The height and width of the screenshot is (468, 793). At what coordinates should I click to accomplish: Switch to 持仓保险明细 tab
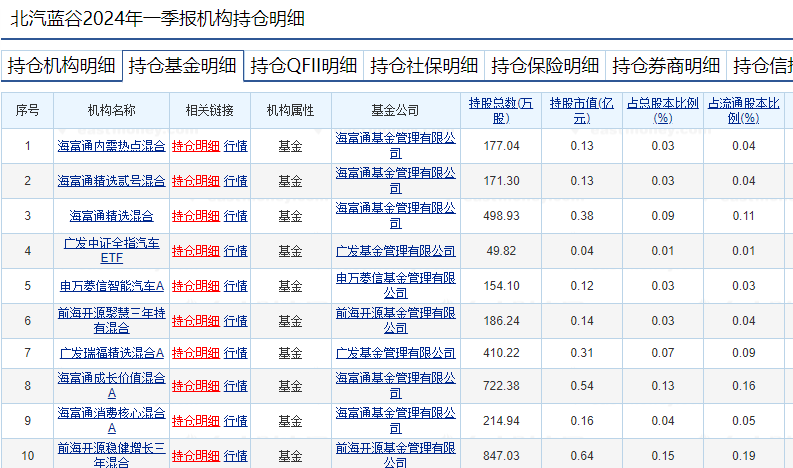[545, 66]
